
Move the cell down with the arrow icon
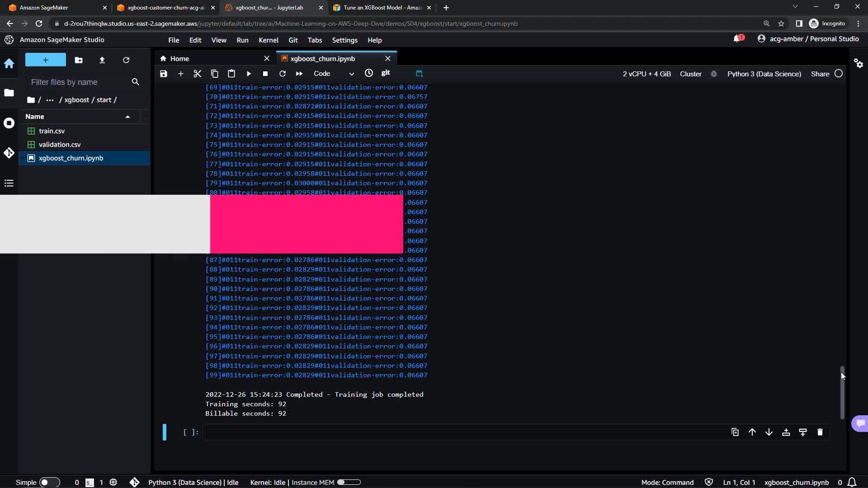click(769, 432)
